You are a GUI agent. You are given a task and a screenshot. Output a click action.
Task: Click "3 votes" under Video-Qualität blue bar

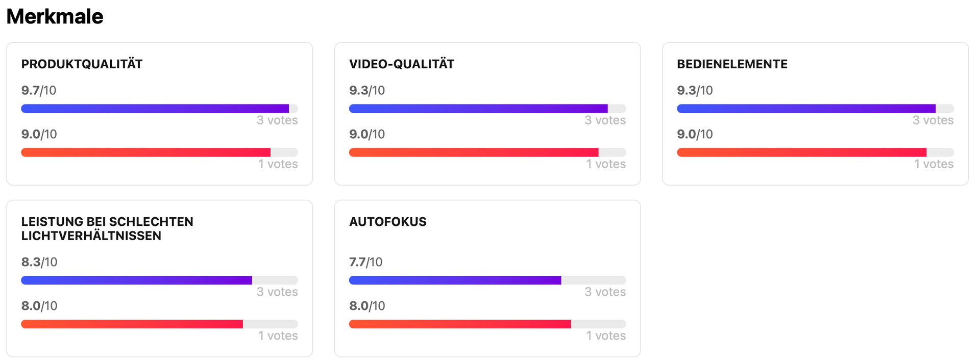pyautogui.click(x=605, y=120)
